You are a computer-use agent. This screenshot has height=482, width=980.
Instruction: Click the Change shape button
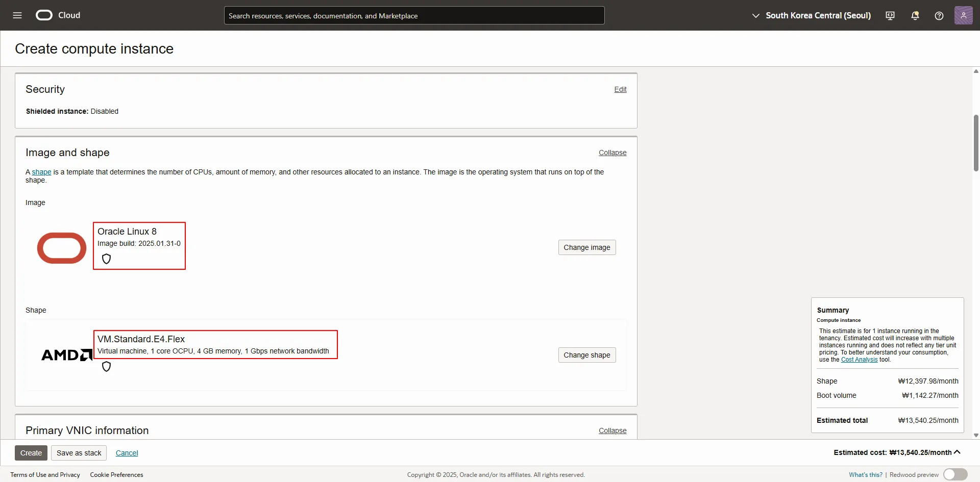(x=587, y=355)
